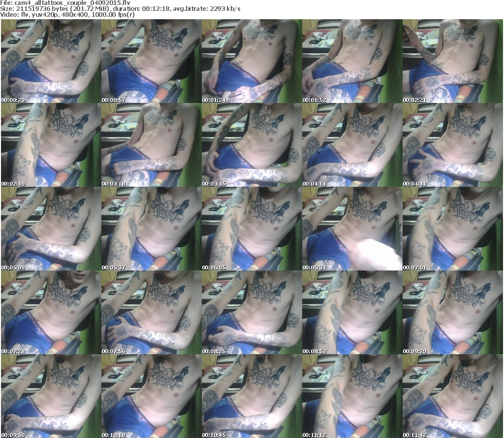The image size is (504, 438).
Task: Click the 'File:' header line with the .flv filename
Action: (65, 3)
